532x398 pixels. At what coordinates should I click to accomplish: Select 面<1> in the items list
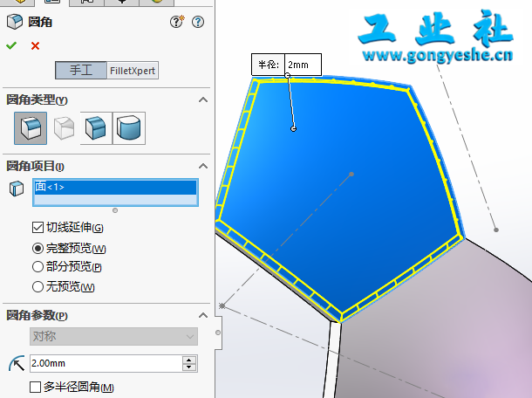coord(115,187)
